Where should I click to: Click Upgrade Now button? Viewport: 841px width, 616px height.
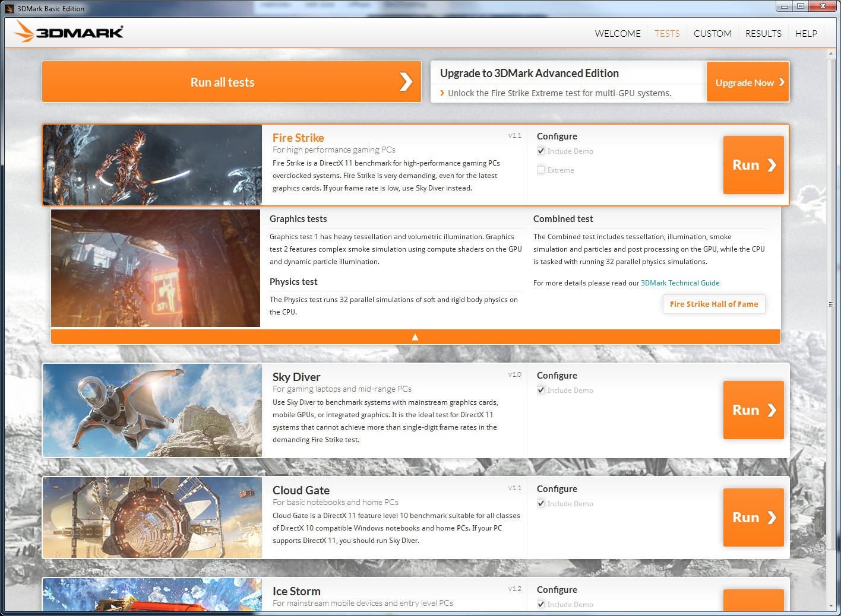click(x=748, y=82)
